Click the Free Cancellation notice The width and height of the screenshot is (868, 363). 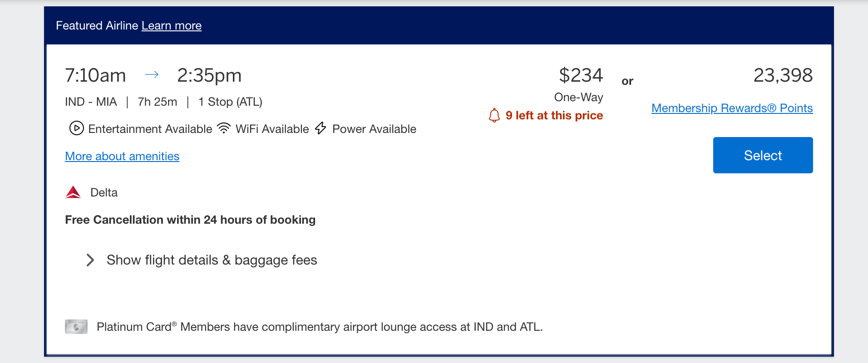(190, 219)
